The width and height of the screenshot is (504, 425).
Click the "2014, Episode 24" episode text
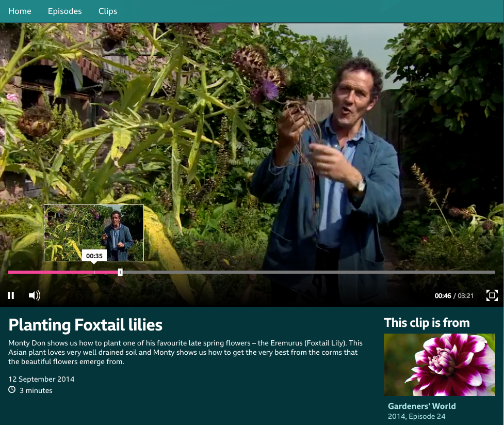[416, 416]
